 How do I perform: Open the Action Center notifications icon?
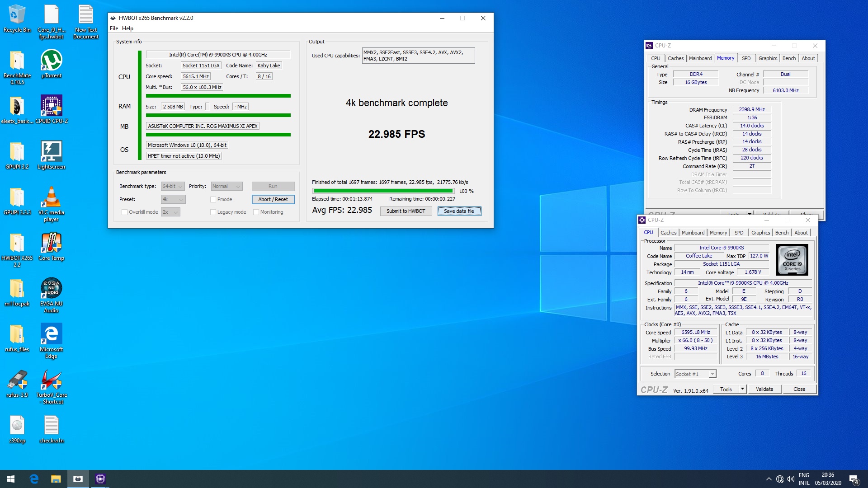(x=854, y=479)
